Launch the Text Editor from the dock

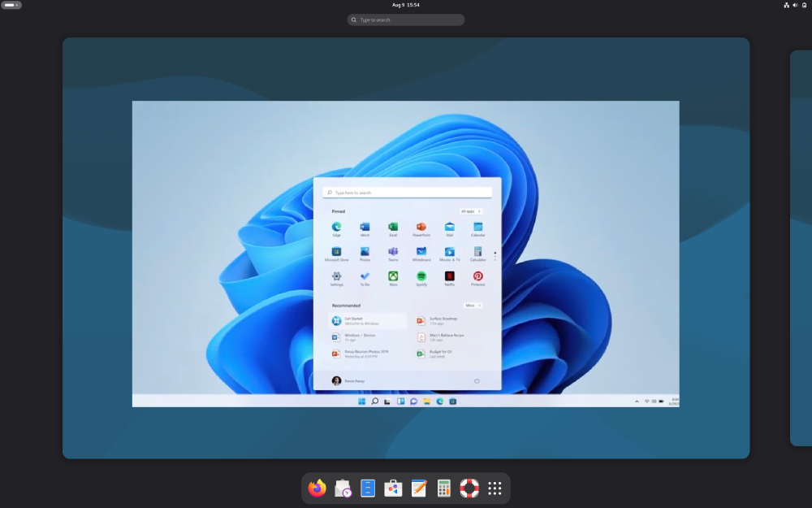pyautogui.click(x=418, y=488)
